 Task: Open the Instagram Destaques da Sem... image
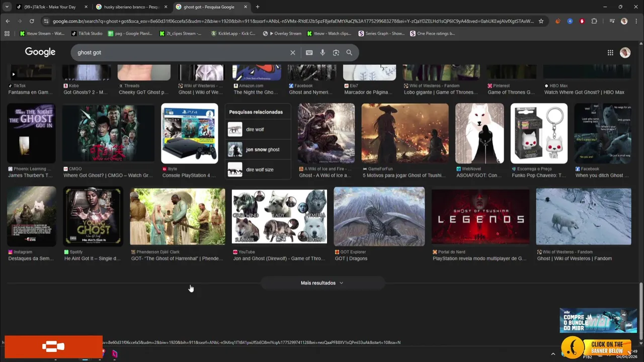[31, 216]
